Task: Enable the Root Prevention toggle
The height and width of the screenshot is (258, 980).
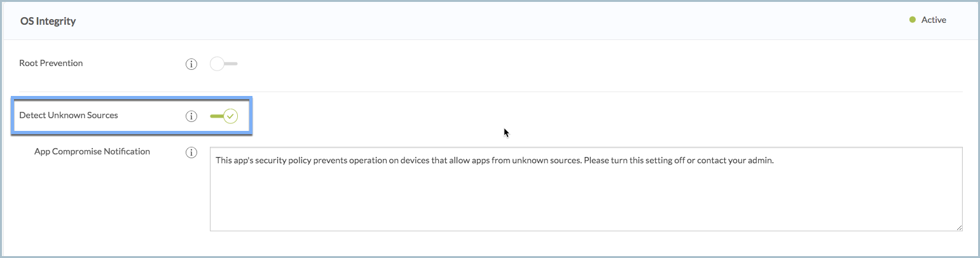Action: [x=223, y=64]
